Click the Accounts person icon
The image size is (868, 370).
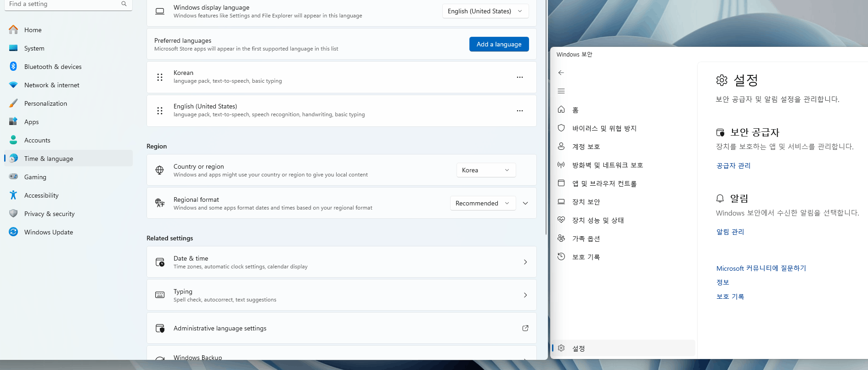13,140
